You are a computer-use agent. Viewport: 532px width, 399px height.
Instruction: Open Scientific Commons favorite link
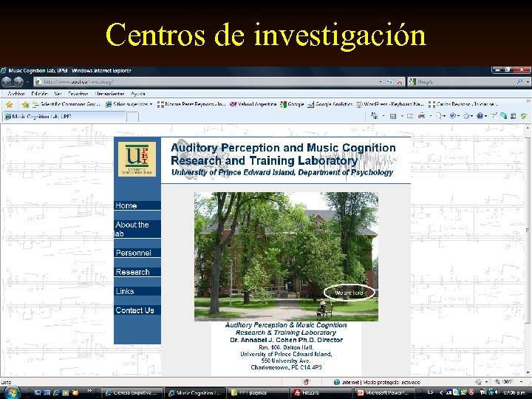[x=66, y=104]
